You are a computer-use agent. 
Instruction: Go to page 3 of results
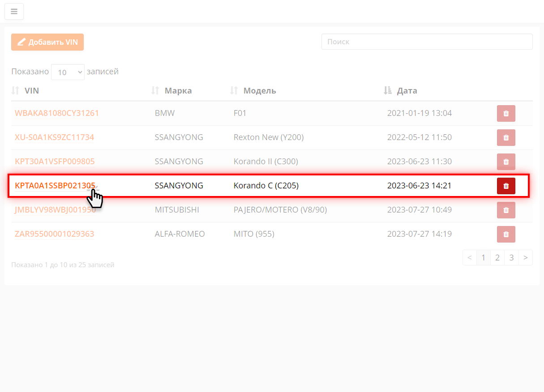point(511,258)
